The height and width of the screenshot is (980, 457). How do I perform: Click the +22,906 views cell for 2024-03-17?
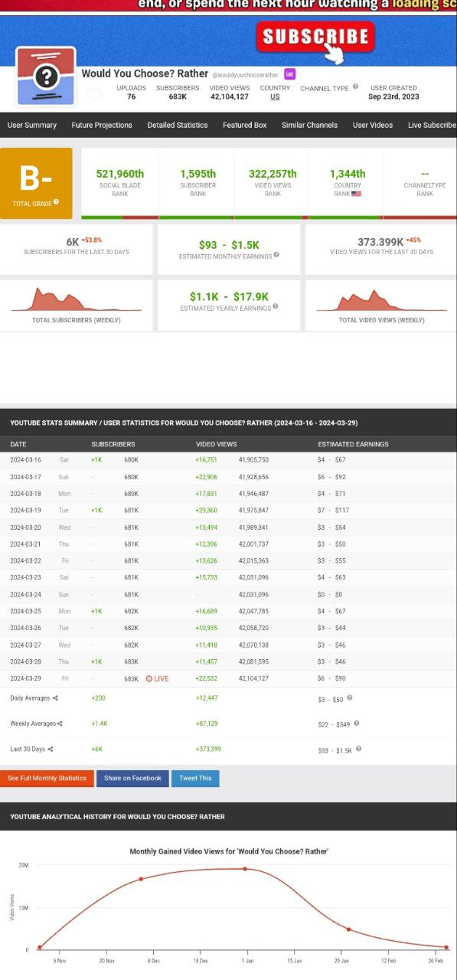[x=207, y=477]
